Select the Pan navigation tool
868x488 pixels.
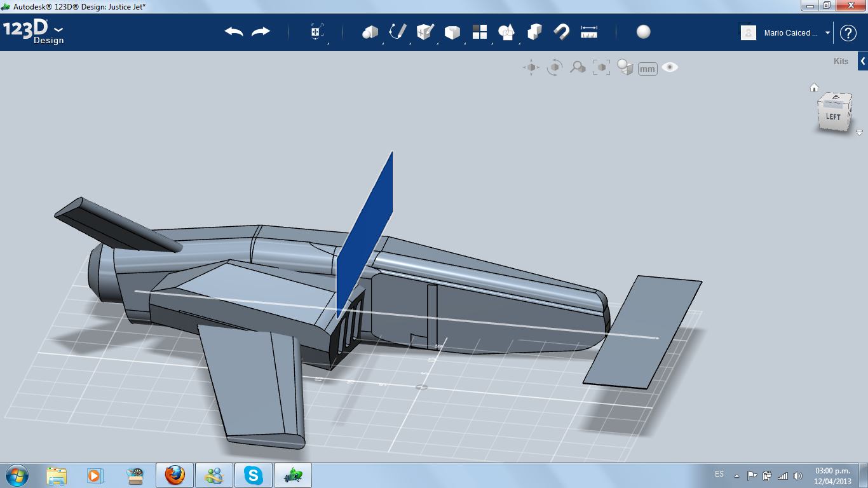click(531, 67)
